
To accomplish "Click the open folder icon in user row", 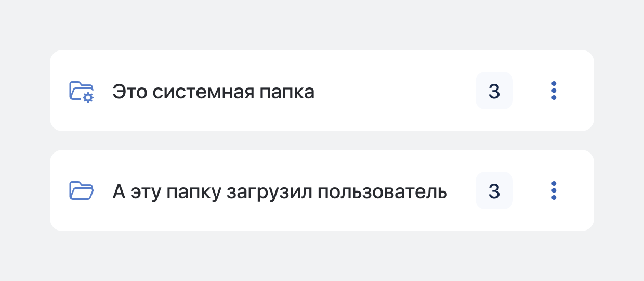I will tap(81, 190).
